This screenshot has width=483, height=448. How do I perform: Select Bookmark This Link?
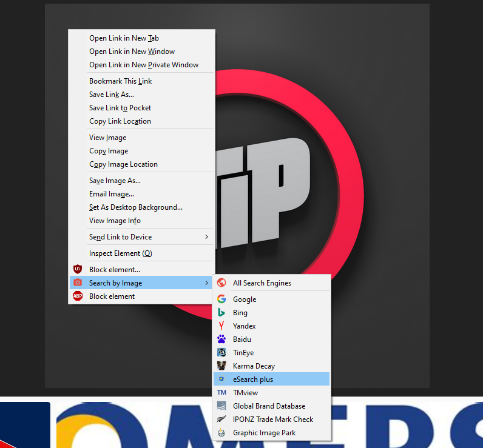pyautogui.click(x=141, y=81)
